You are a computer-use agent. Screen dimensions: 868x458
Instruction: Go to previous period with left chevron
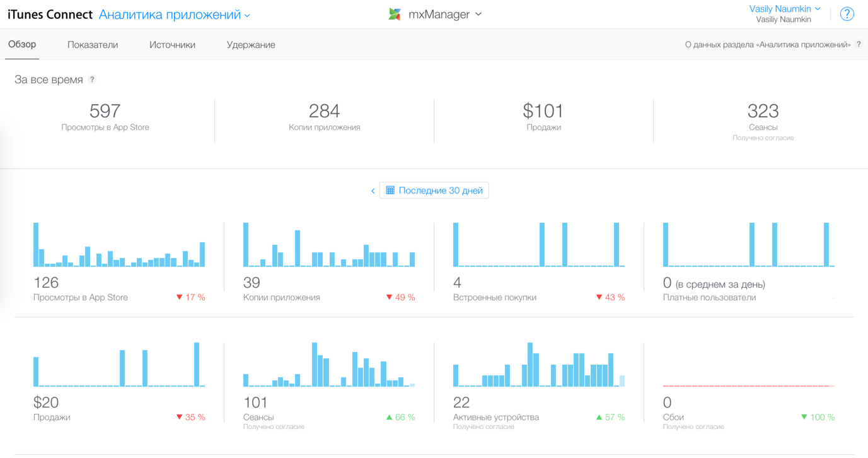click(x=373, y=191)
